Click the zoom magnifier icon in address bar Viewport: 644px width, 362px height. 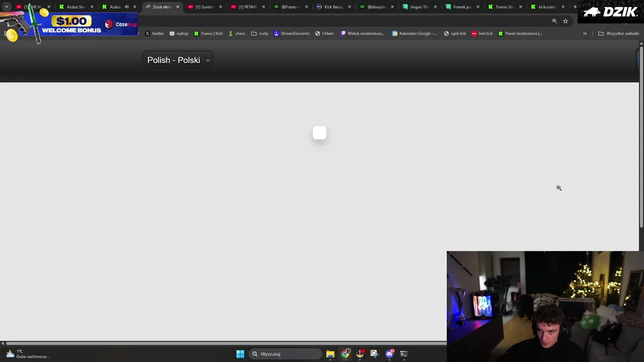click(x=554, y=21)
